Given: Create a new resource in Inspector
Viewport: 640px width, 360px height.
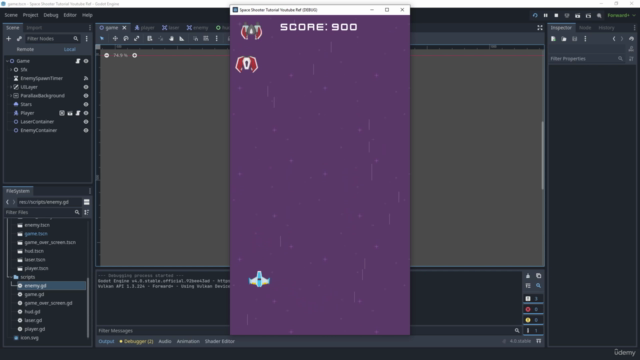Looking at the screenshot, I should pyautogui.click(x=553, y=39).
